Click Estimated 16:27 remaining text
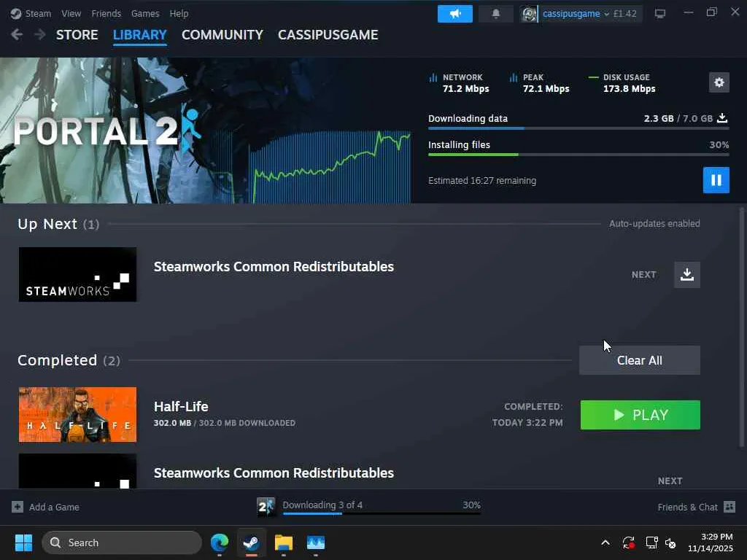 482,181
